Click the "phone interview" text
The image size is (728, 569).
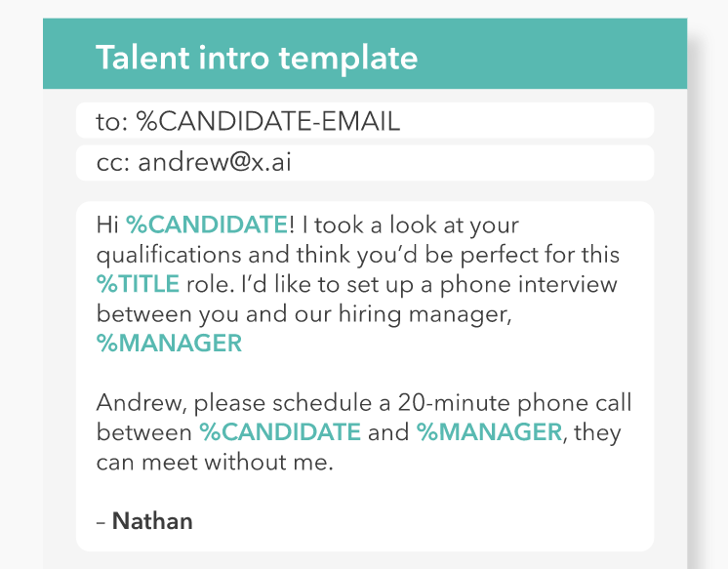coord(533,284)
